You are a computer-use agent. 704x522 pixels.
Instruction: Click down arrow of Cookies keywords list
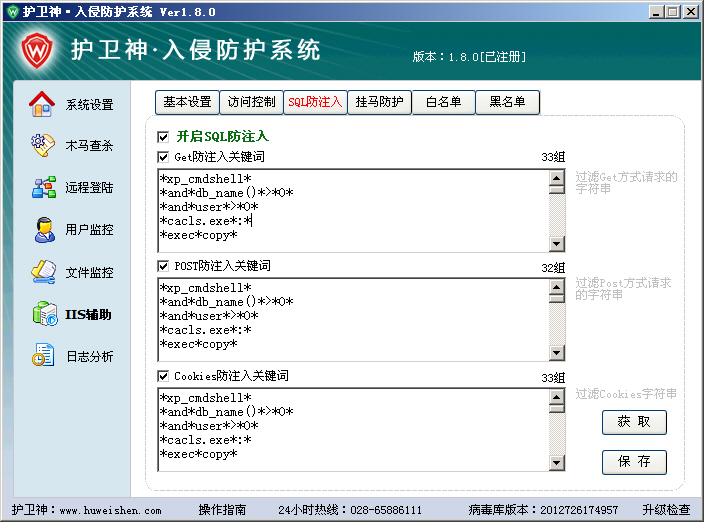click(557, 463)
